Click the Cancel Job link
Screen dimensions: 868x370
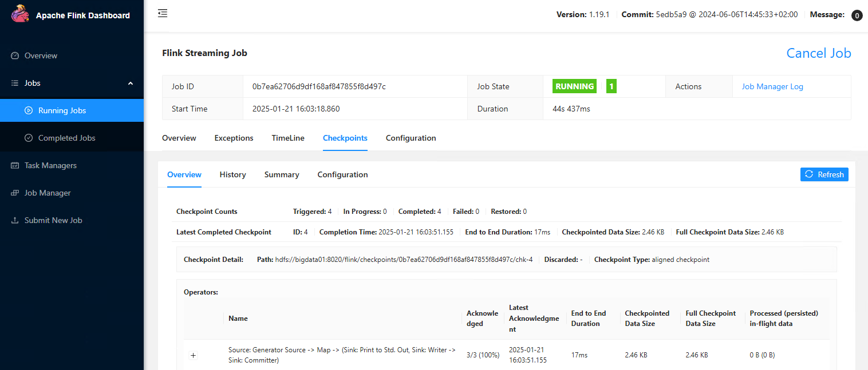pyautogui.click(x=818, y=53)
